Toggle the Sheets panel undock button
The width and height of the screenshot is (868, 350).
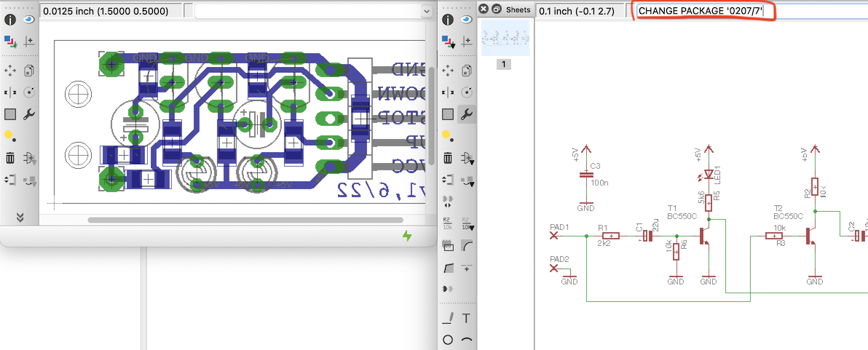496,9
